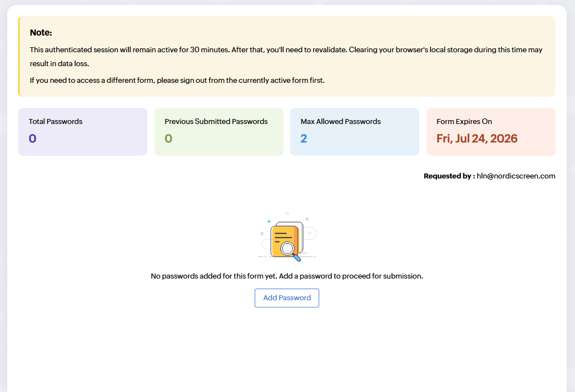
Task: Click the Form Expires On label text
Action: pos(464,121)
